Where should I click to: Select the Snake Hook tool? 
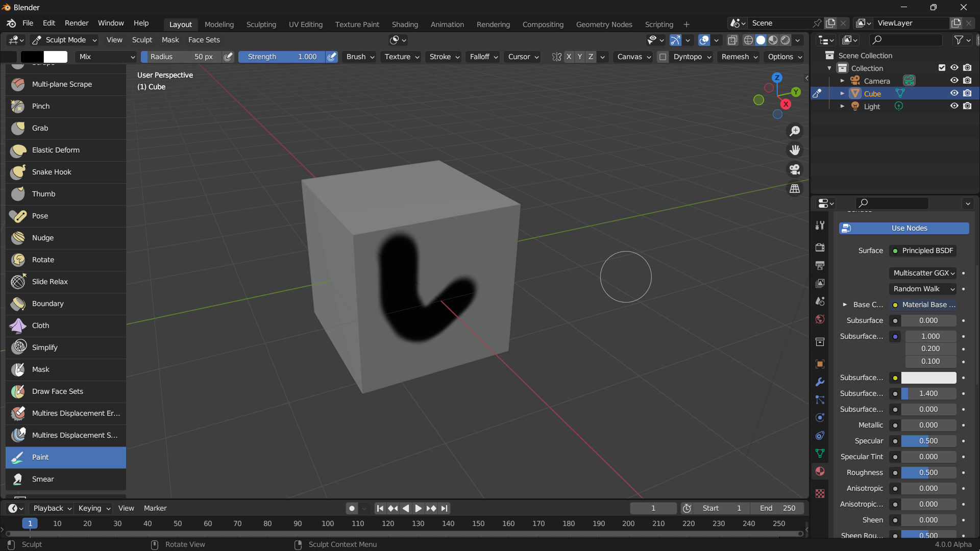[66, 172]
